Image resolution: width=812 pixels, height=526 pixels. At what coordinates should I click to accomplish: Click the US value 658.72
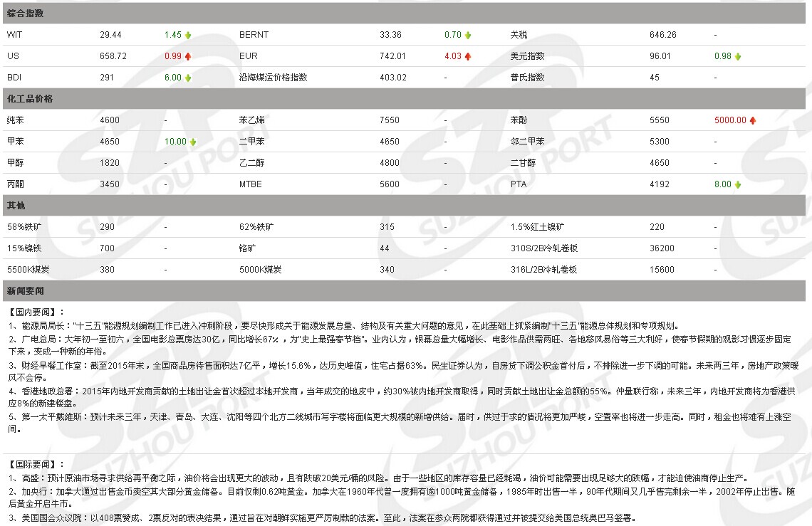113,56
